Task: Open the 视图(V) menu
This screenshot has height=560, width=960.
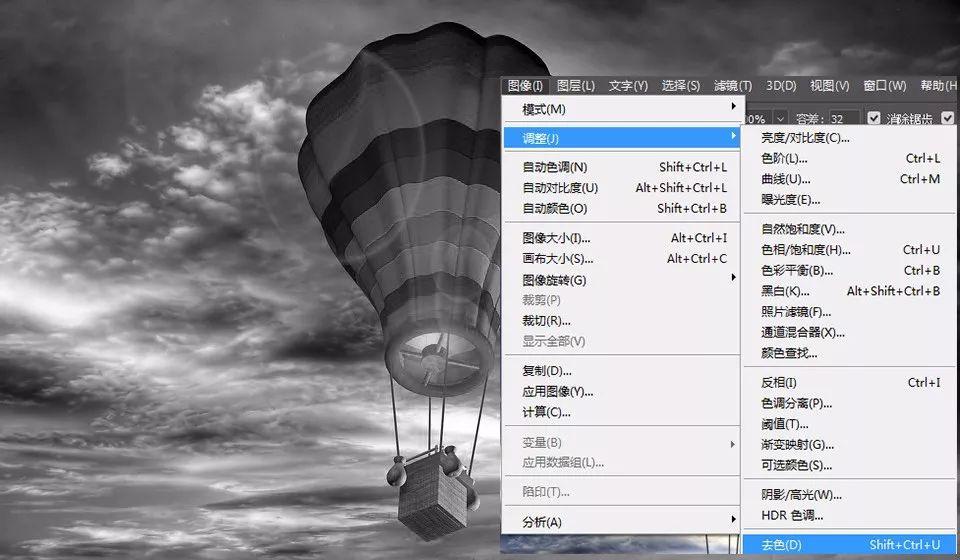Action: pos(830,86)
